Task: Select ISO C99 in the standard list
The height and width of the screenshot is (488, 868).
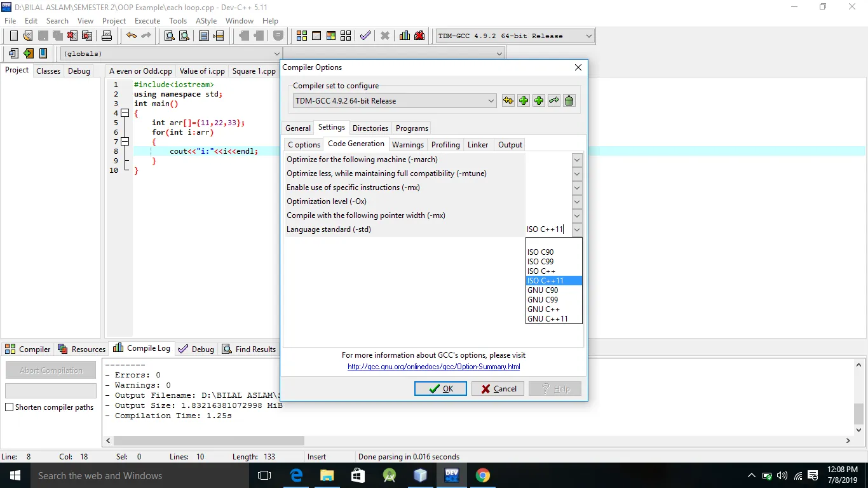Action: click(x=554, y=262)
